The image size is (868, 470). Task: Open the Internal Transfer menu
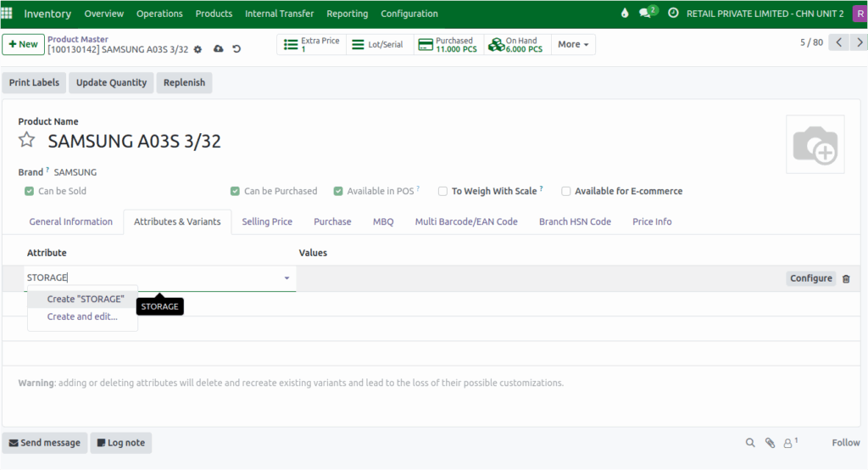pos(279,14)
